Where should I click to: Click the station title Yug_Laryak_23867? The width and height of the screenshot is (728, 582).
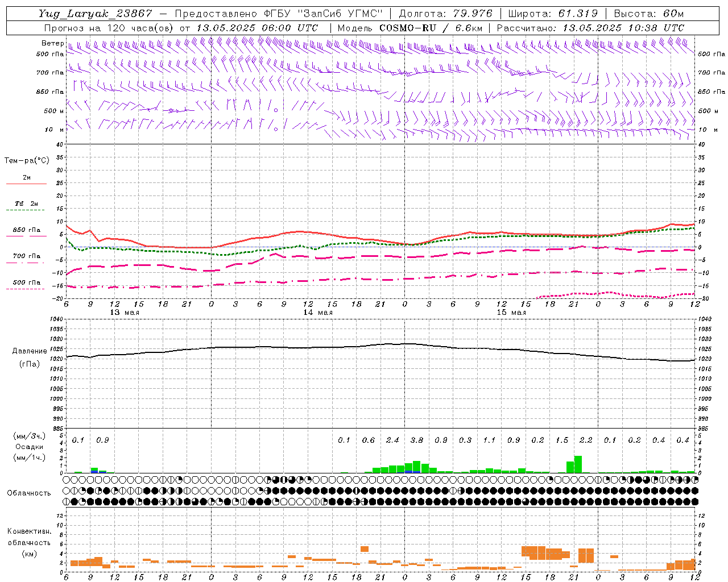click(96, 14)
